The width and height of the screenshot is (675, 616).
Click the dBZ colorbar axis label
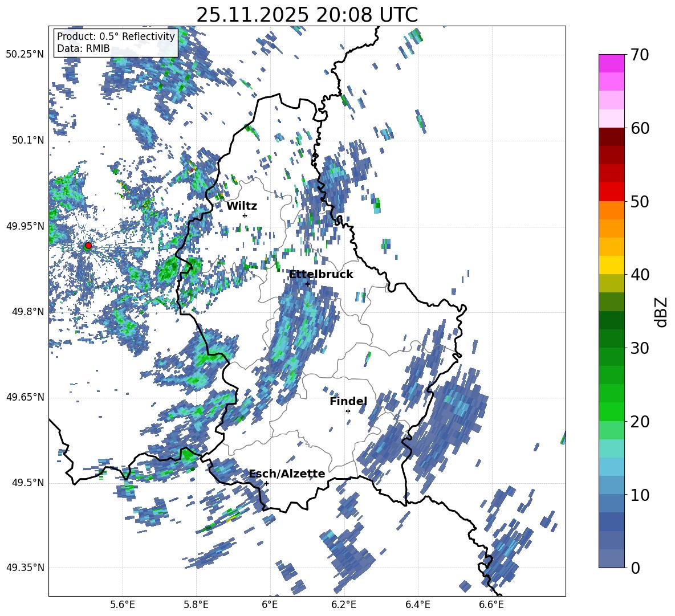661,312
